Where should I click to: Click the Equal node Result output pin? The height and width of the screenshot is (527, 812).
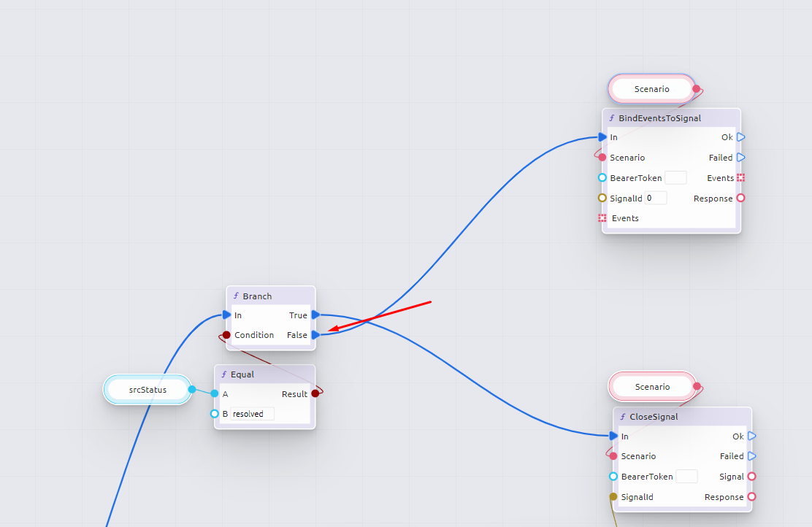(315, 393)
